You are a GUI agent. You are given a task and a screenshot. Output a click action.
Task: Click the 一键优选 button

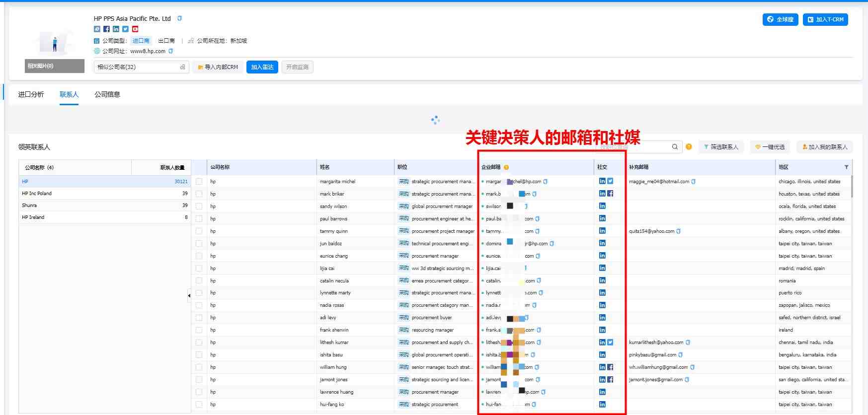(x=770, y=147)
